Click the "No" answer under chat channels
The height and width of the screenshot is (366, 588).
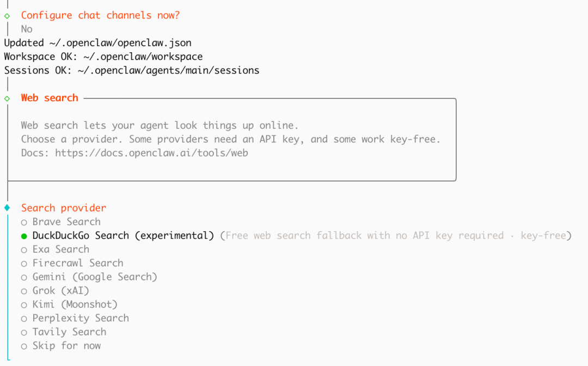point(27,29)
